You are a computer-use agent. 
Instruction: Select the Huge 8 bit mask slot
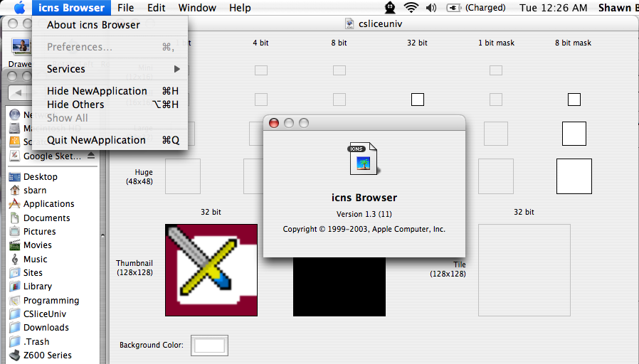coord(574,176)
